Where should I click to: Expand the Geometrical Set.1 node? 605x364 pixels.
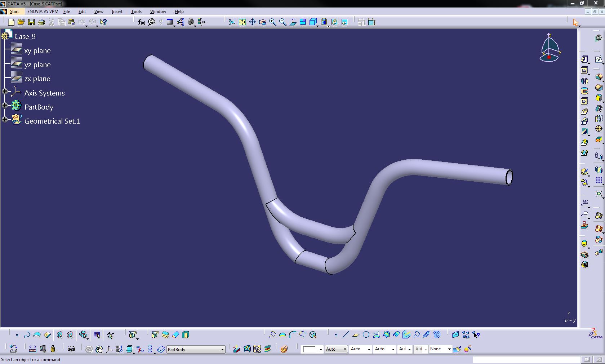tap(5, 119)
